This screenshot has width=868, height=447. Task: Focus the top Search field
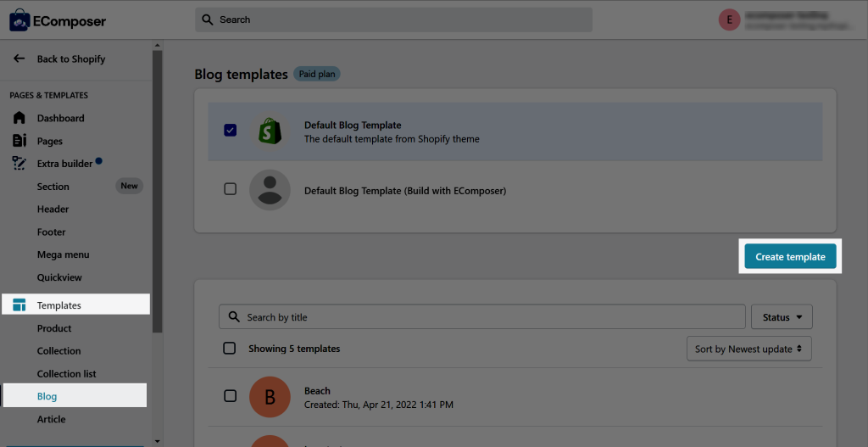(393, 20)
